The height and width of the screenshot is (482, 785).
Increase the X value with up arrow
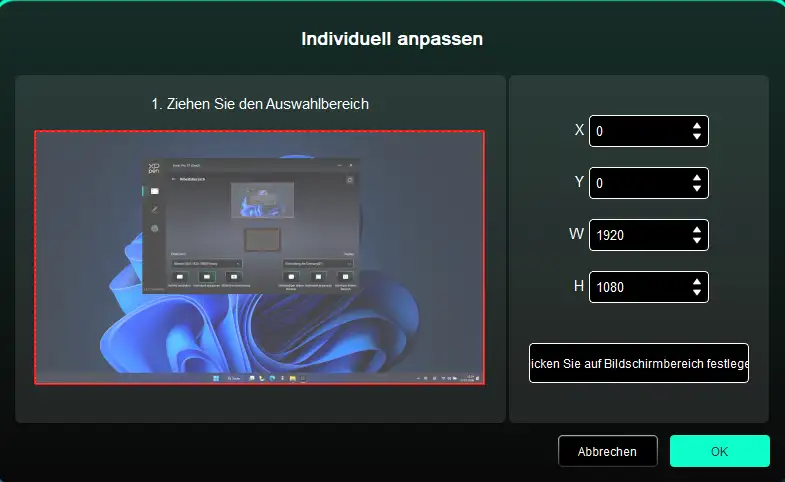(696, 125)
